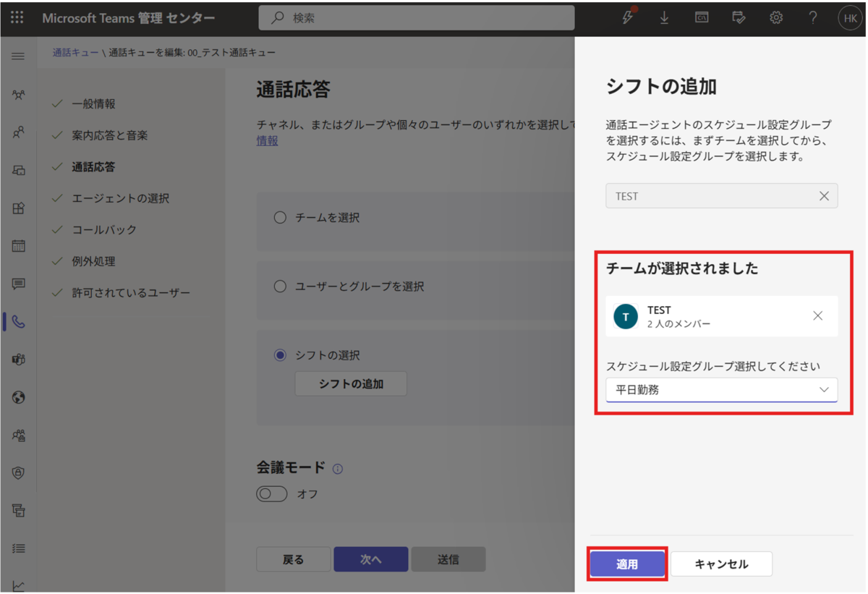Select the シフトの選択 radio button
Image resolution: width=868 pixels, height=594 pixels.
pos(280,355)
